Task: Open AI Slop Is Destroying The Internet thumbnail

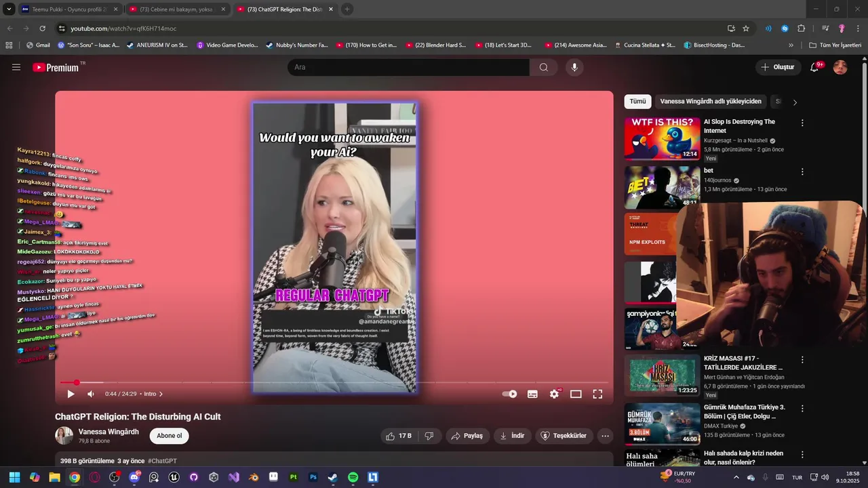Action: (663, 140)
